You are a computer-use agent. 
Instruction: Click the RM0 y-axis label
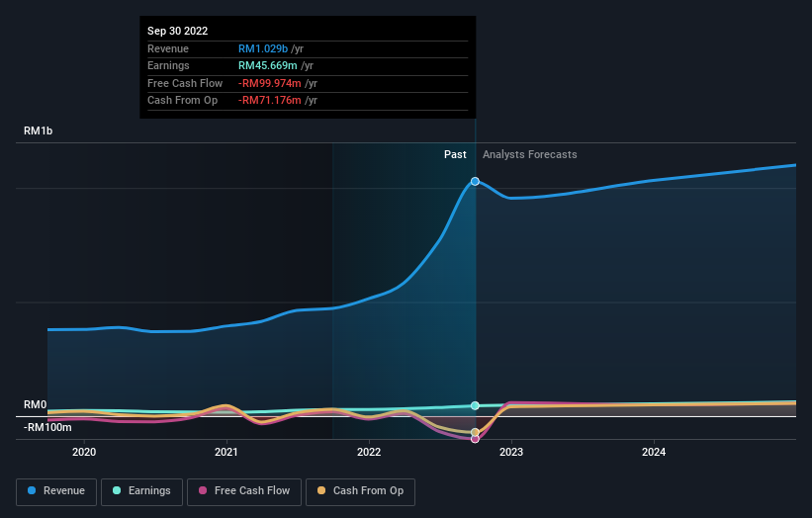(36, 404)
